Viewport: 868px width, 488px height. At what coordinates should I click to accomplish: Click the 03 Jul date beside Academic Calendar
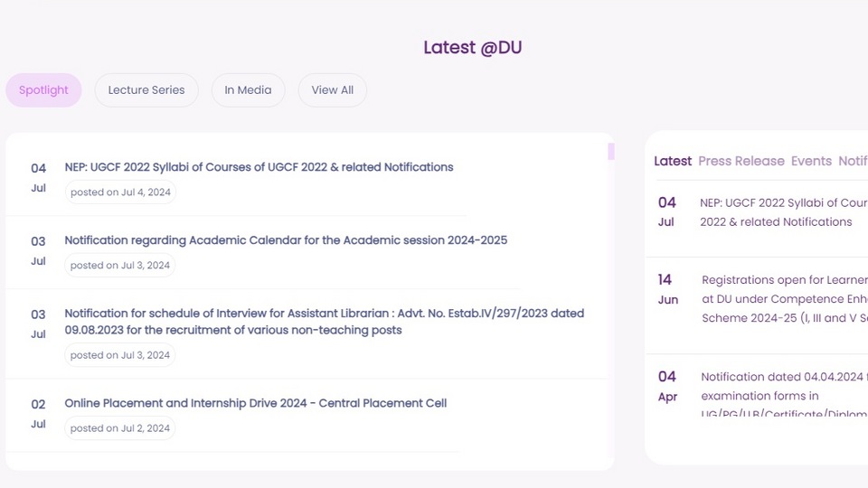point(38,250)
